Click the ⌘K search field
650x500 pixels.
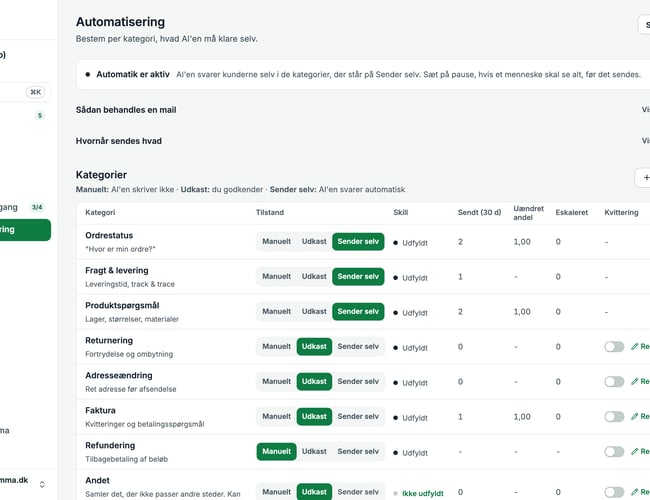(25, 92)
